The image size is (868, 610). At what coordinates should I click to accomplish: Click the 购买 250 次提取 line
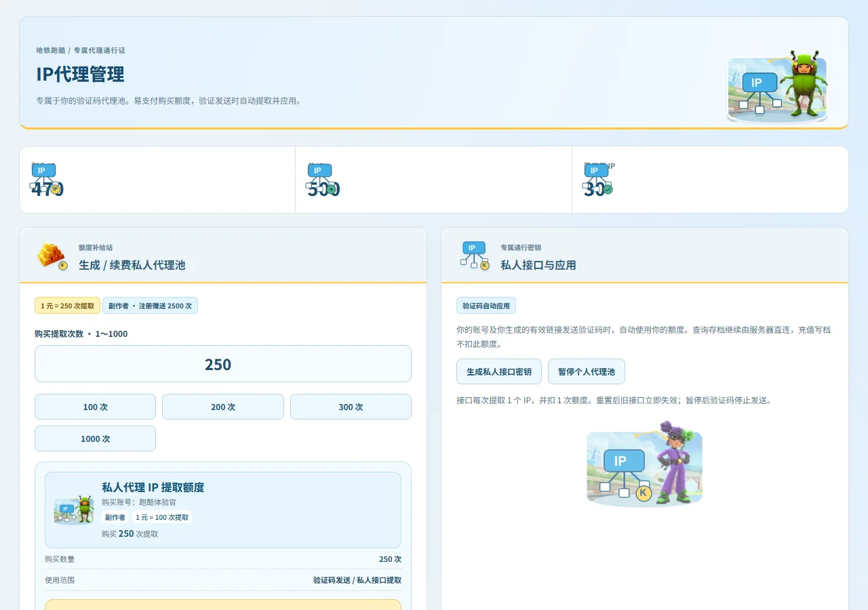[x=130, y=533]
